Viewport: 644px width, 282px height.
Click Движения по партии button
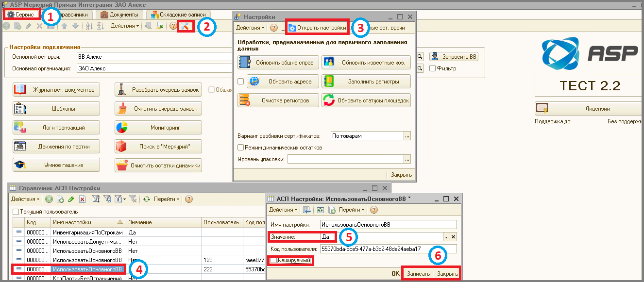(56, 146)
